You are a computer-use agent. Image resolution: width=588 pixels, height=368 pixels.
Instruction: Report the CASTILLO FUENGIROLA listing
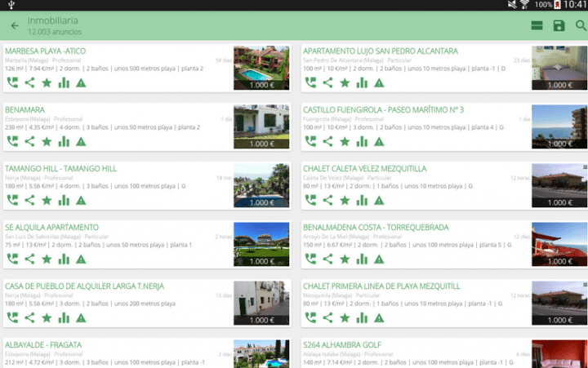pyautogui.click(x=379, y=141)
